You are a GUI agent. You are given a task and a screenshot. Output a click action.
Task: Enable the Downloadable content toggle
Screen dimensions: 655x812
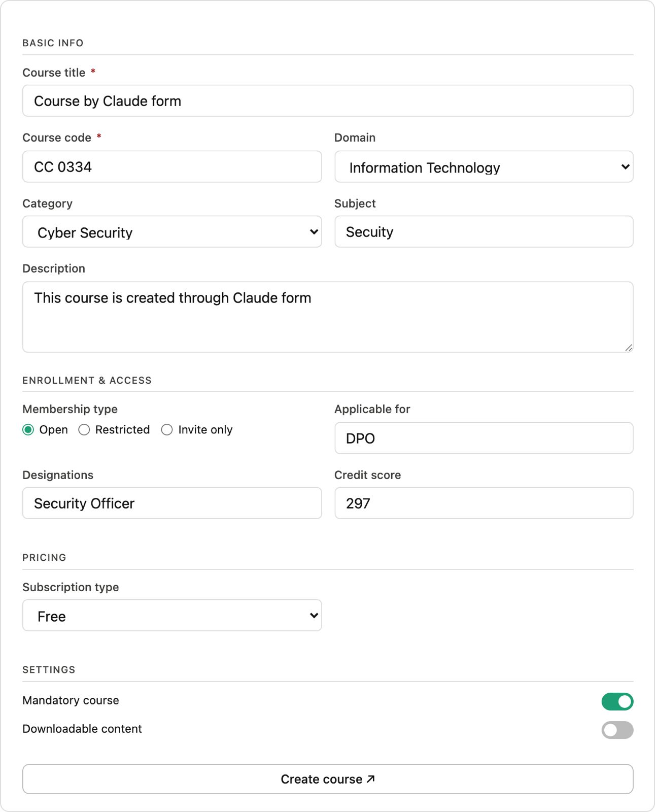click(x=617, y=730)
